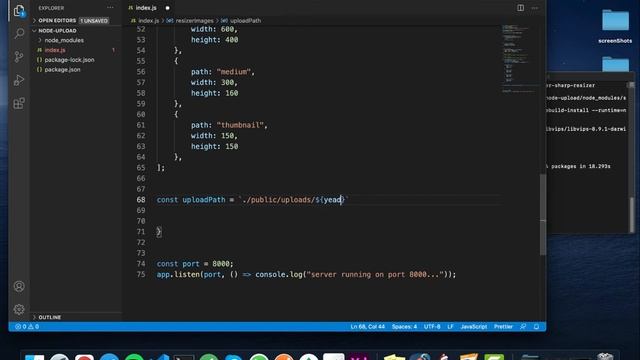Image resolution: width=640 pixels, height=360 pixels.
Task: Click the 1 unsaved badge
Action: click(x=94, y=20)
